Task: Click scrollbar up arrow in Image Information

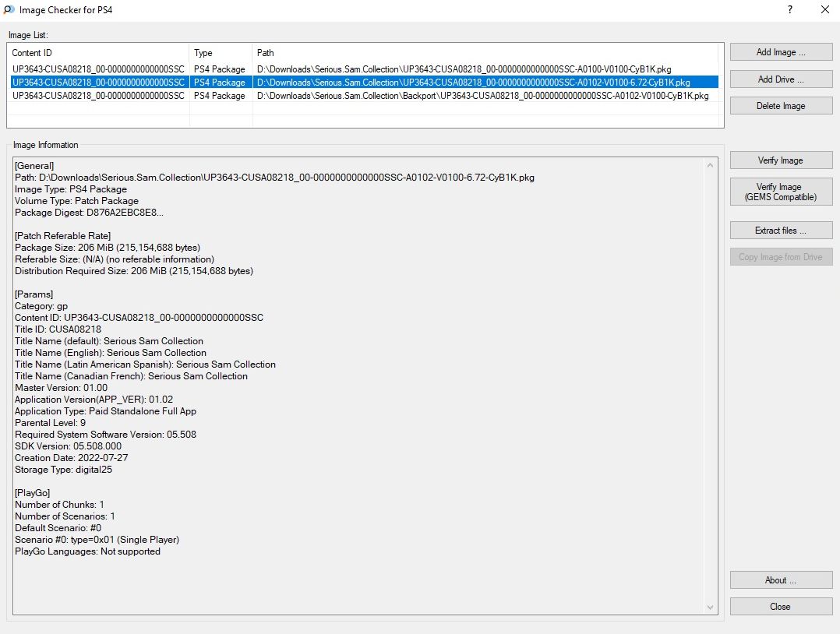Action: pyautogui.click(x=710, y=165)
